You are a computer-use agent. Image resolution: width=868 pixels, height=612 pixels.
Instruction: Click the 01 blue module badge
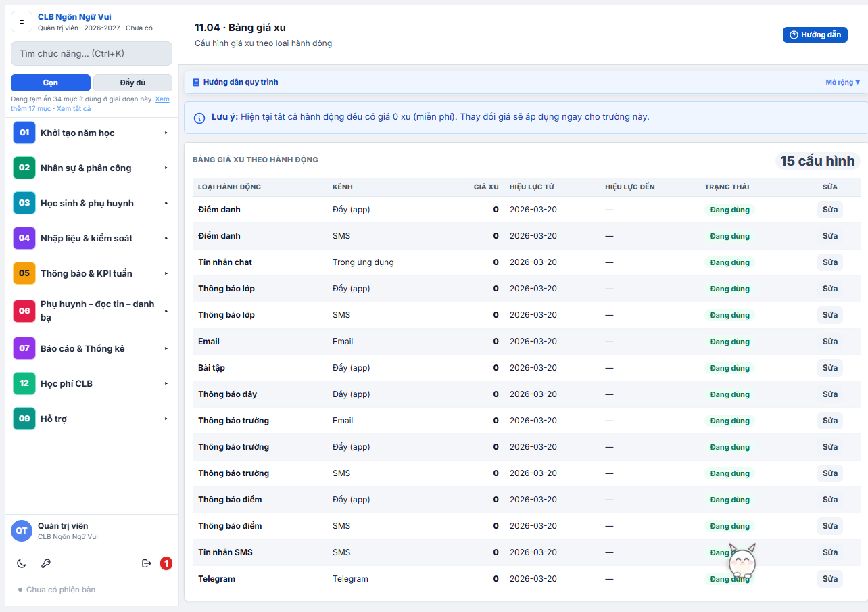coord(24,133)
